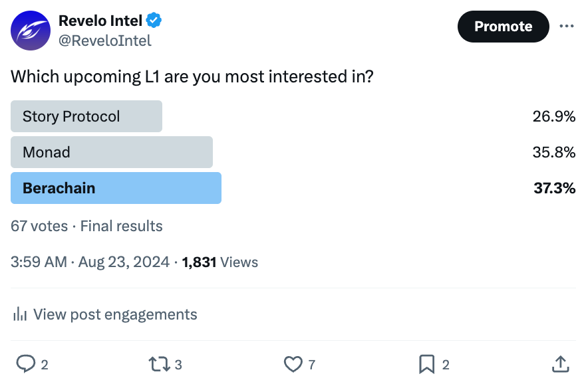Open the three-dot more options menu
The height and width of the screenshot is (384, 588).
tap(566, 26)
